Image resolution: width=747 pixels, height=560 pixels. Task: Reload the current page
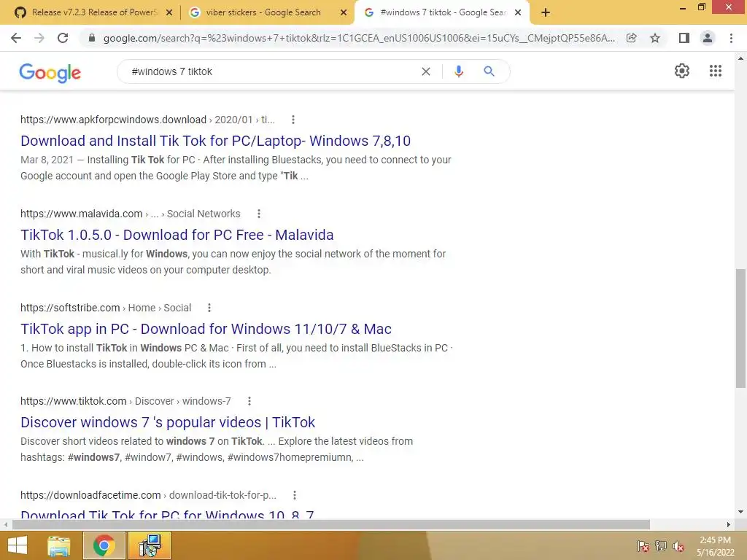click(63, 38)
